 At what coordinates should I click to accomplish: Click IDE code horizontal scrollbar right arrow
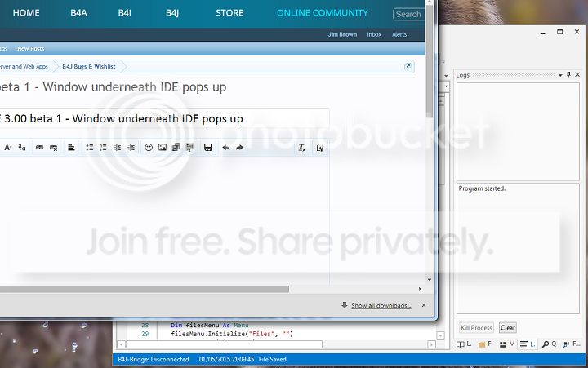pyautogui.click(x=432, y=344)
